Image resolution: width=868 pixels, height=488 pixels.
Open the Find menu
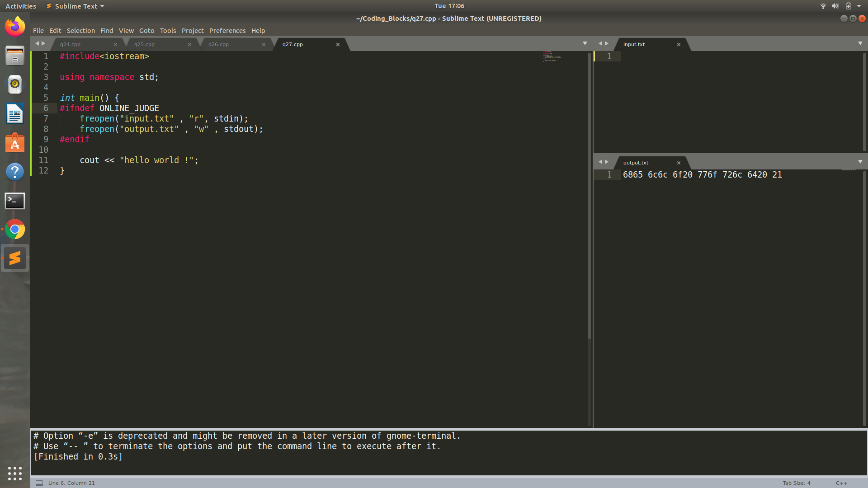tap(107, 31)
